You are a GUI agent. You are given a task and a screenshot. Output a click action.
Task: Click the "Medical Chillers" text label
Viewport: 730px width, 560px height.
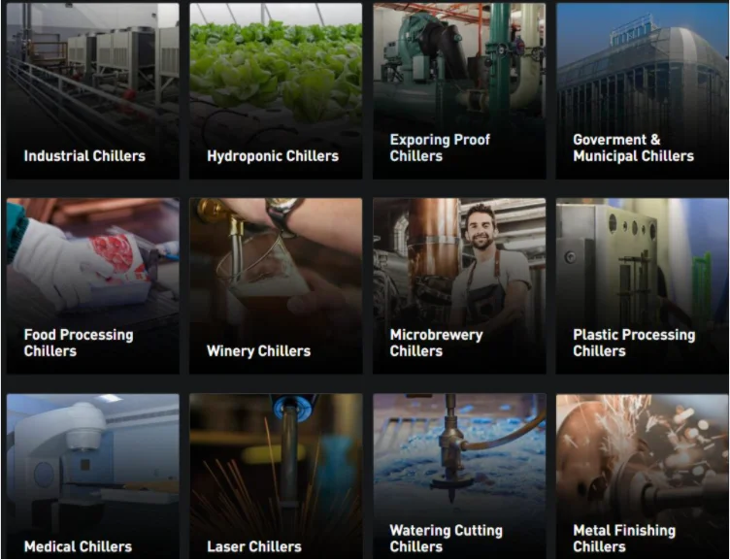click(x=78, y=546)
